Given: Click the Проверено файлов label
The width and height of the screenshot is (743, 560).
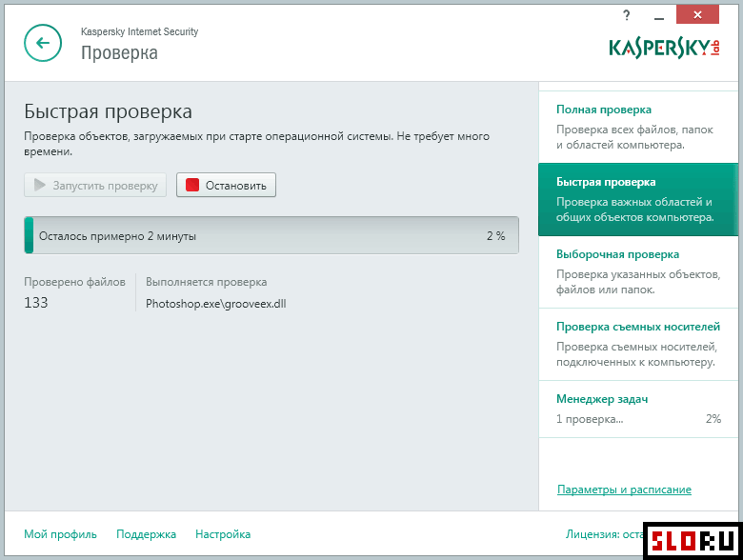Looking at the screenshot, I should [x=75, y=282].
